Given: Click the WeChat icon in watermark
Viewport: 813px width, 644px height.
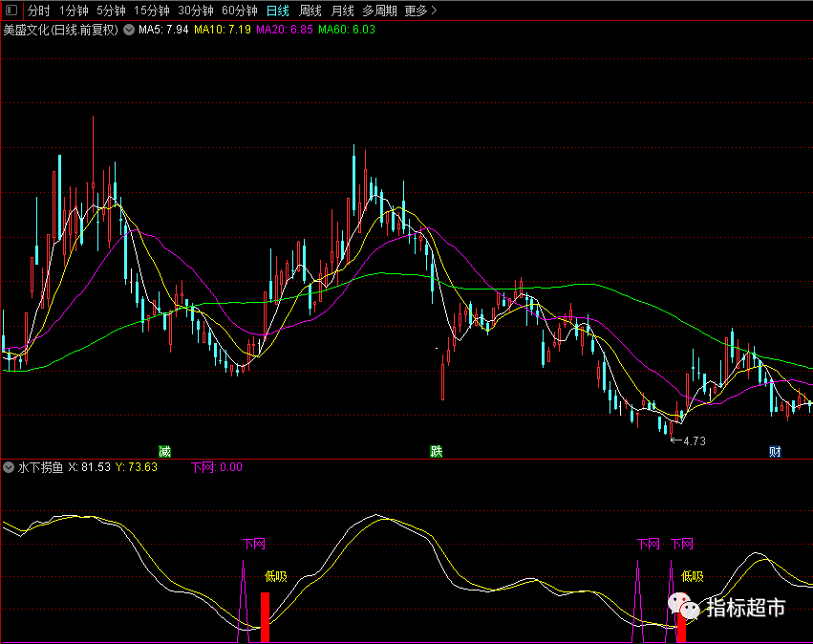Looking at the screenshot, I should (684, 606).
